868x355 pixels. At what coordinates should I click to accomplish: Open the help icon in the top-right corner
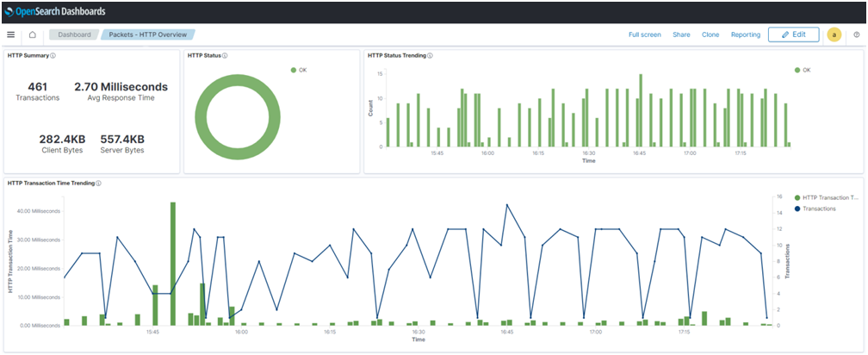[x=856, y=35]
